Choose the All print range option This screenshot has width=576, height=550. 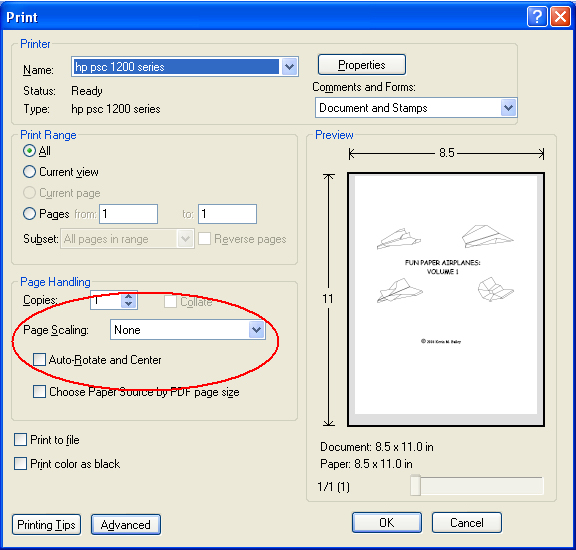[29, 151]
